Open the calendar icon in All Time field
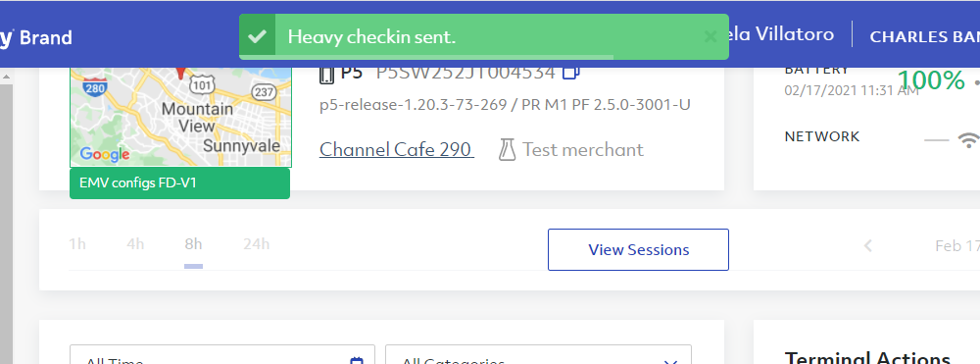Image resolution: width=980 pixels, height=364 pixels. [357, 360]
